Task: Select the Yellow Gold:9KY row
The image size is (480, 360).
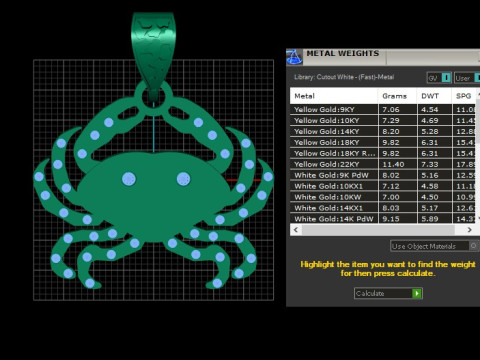Action: click(383, 109)
